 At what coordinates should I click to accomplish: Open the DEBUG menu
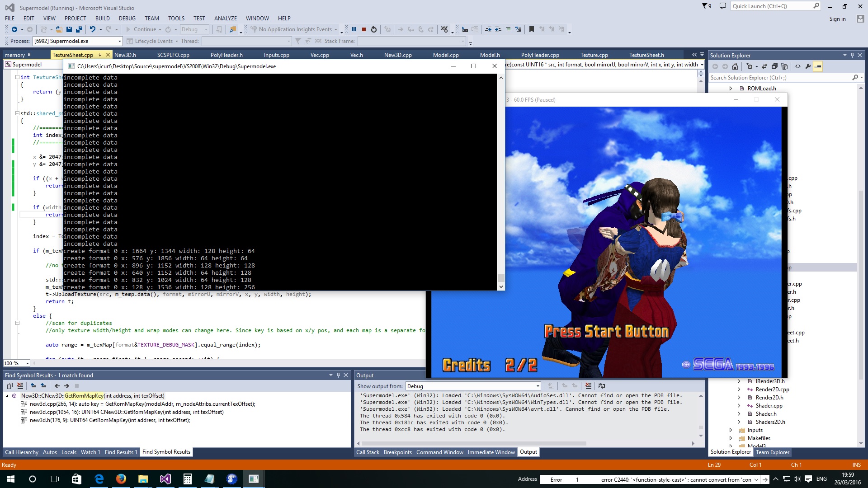(127, 19)
